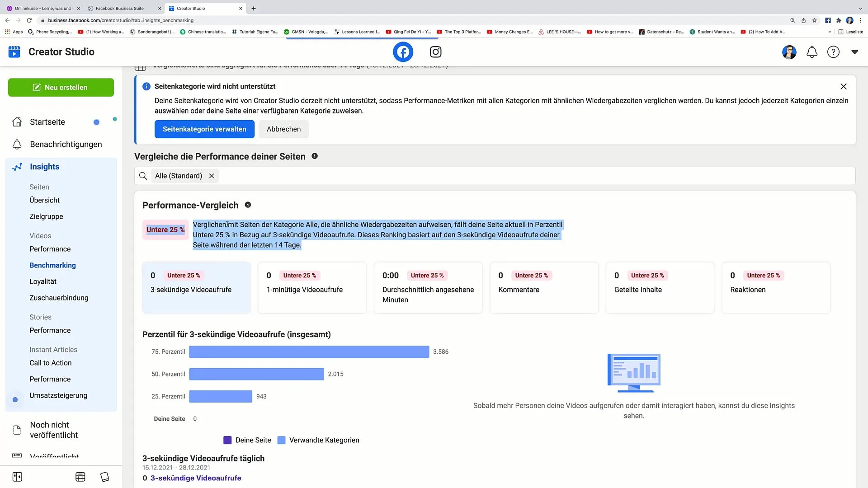Open browser extensions puzzle icon
This screenshot has width=868, height=488.
pyautogui.click(x=839, y=20)
